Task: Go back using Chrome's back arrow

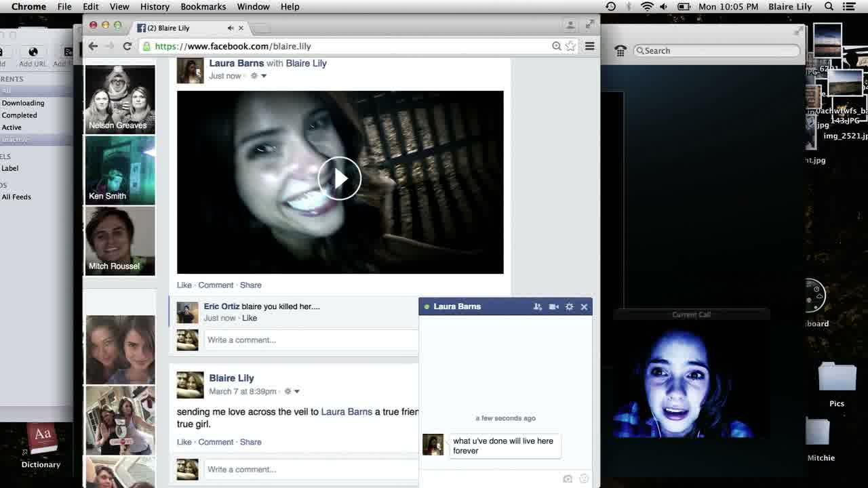Action: pos(94,46)
